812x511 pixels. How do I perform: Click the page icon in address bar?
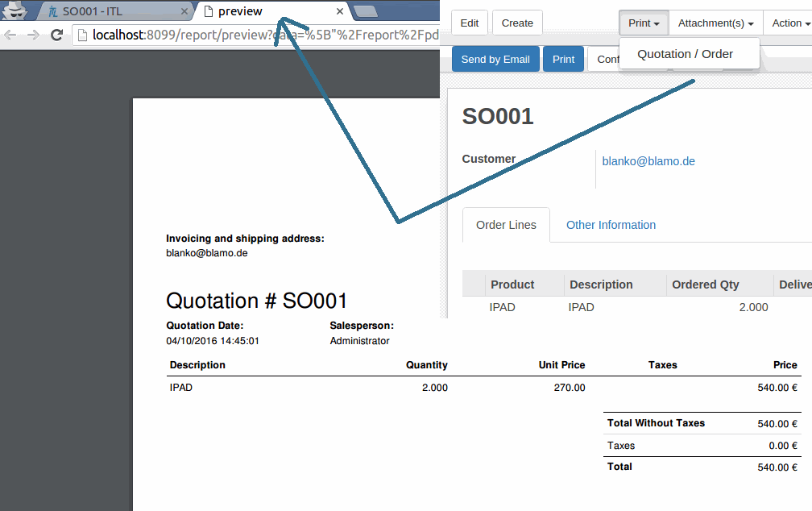[x=81, y=35]
